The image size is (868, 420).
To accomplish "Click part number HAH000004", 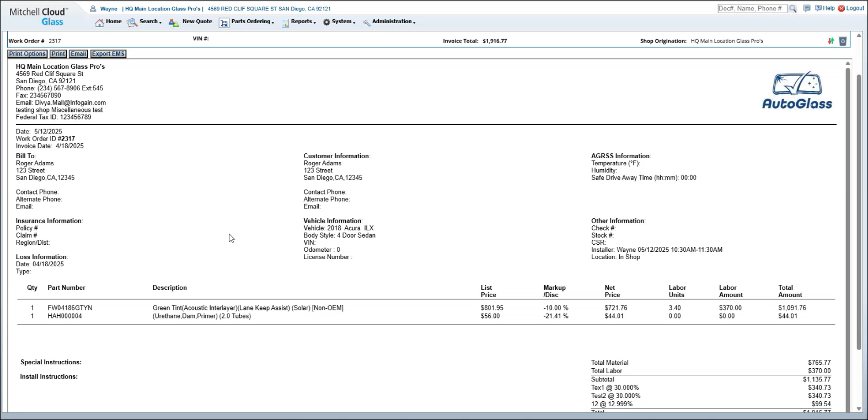I will click(x=65, y=316).
